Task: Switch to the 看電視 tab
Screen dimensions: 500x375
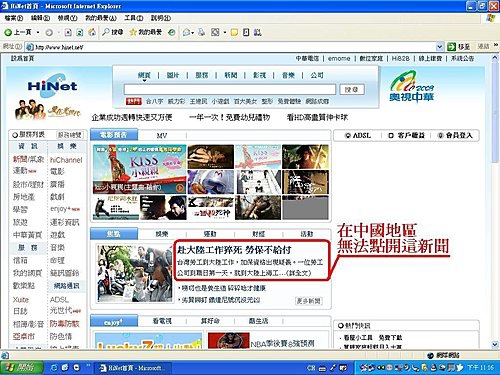Action: (162, 321)
